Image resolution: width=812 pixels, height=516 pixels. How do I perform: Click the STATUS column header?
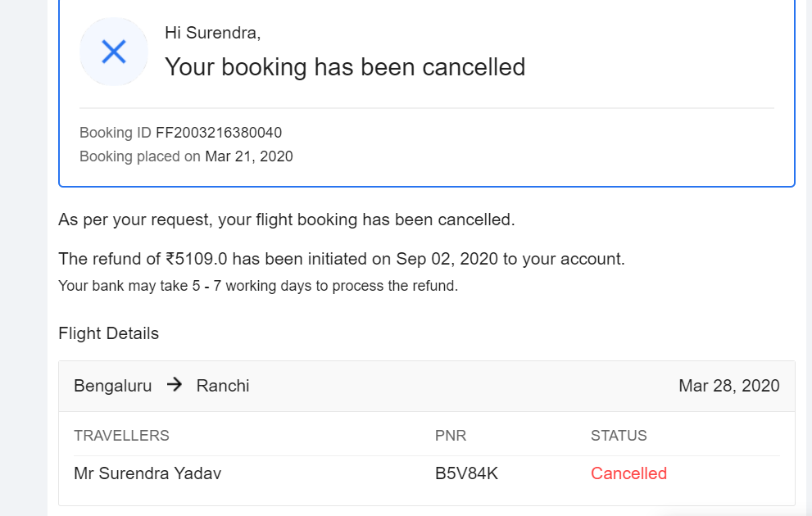619,436
